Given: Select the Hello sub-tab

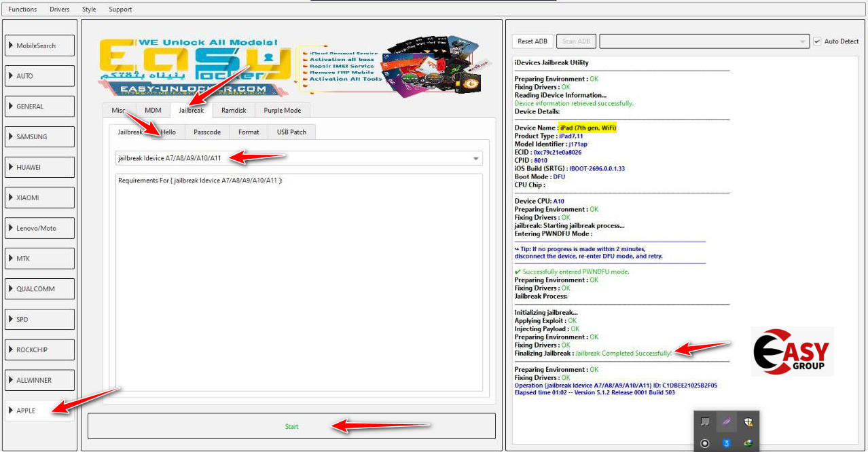Looking at the screenshot, I should point(168,132).
